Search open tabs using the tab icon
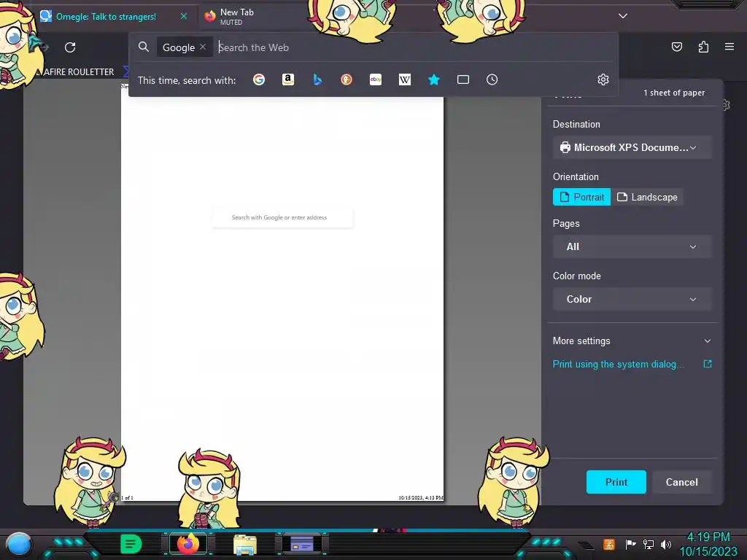Viewport: 747px width, 560px height. (x=463, y=79)
